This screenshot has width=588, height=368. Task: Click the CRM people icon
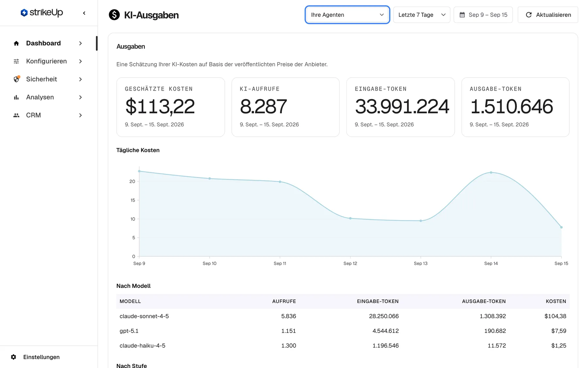[16, 115]
